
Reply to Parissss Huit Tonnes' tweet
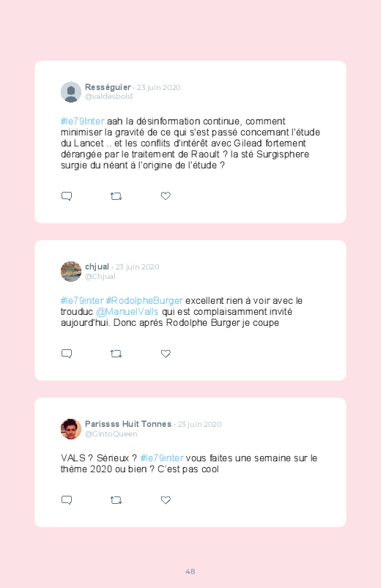[67, 500]
